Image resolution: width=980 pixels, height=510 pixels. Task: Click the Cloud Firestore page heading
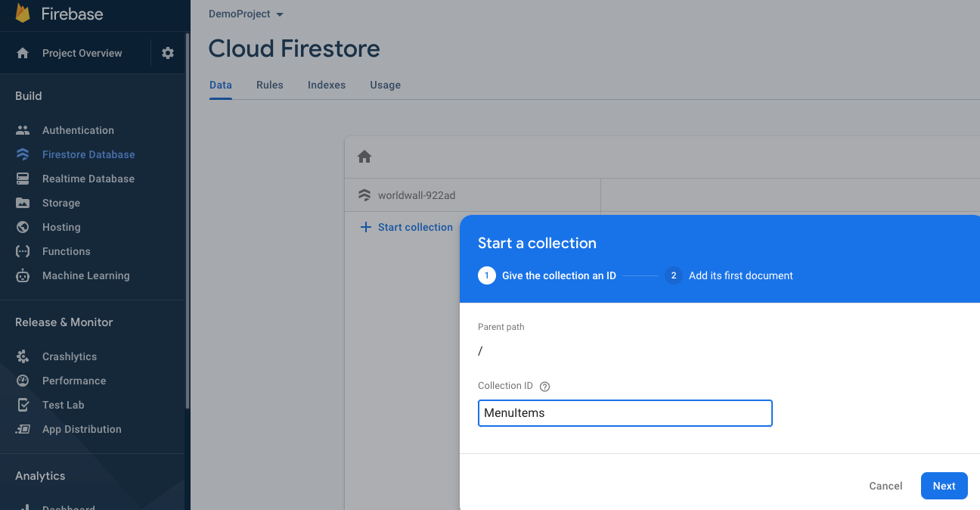tap(294, 49)
